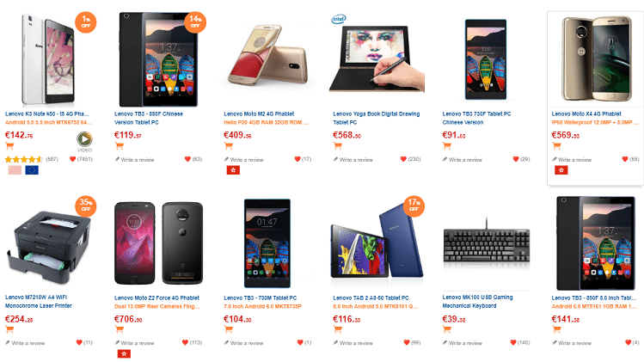Add Lenovo Moto M2 to cart
644x362 pixels.
tap(229, 145)
